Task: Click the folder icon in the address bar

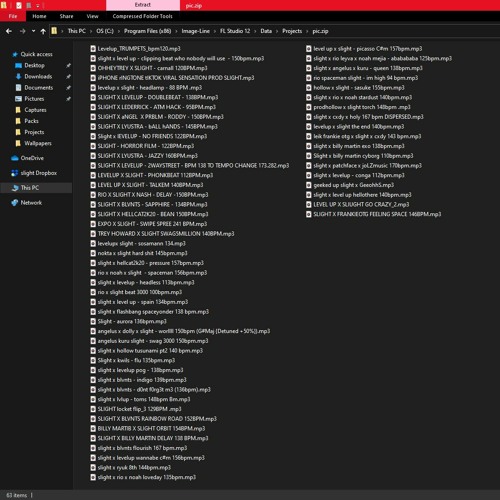Action: pyautogui.click(x=54, y=31)
